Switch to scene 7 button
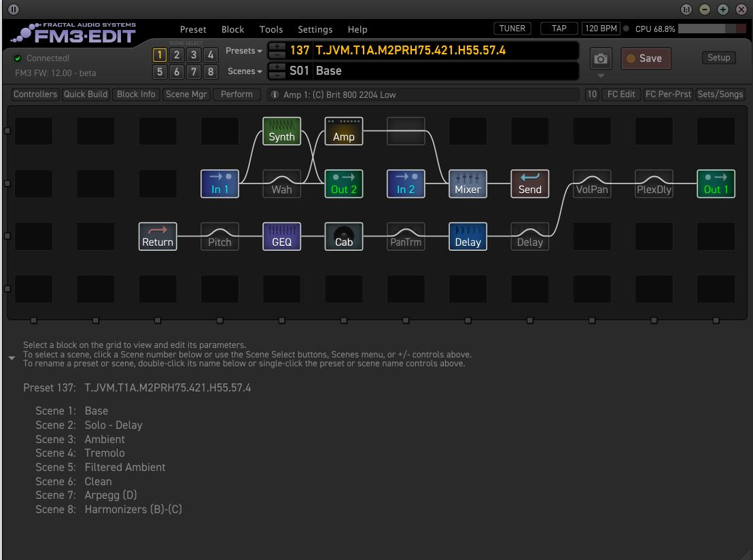753x560 pixels. click(194, 72)
